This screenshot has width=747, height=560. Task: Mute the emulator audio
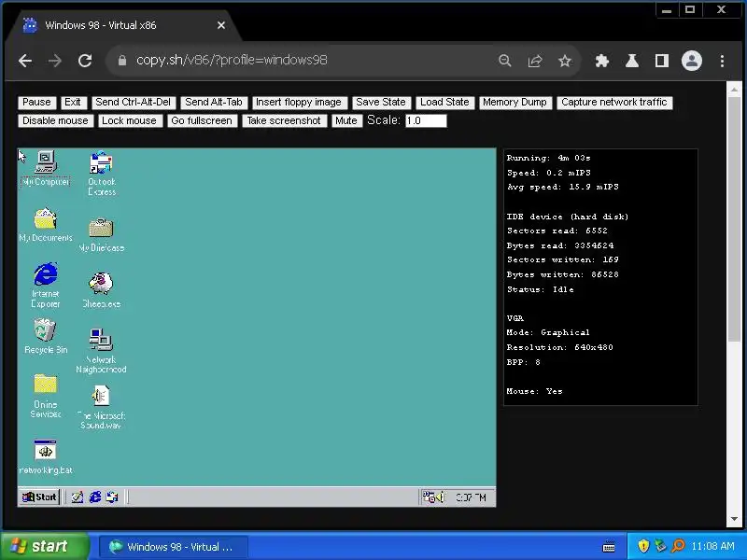[x=346, y=121]
